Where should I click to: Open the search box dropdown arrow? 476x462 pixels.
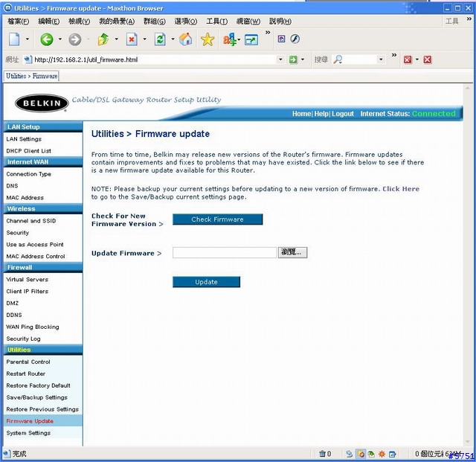[381, 60]
